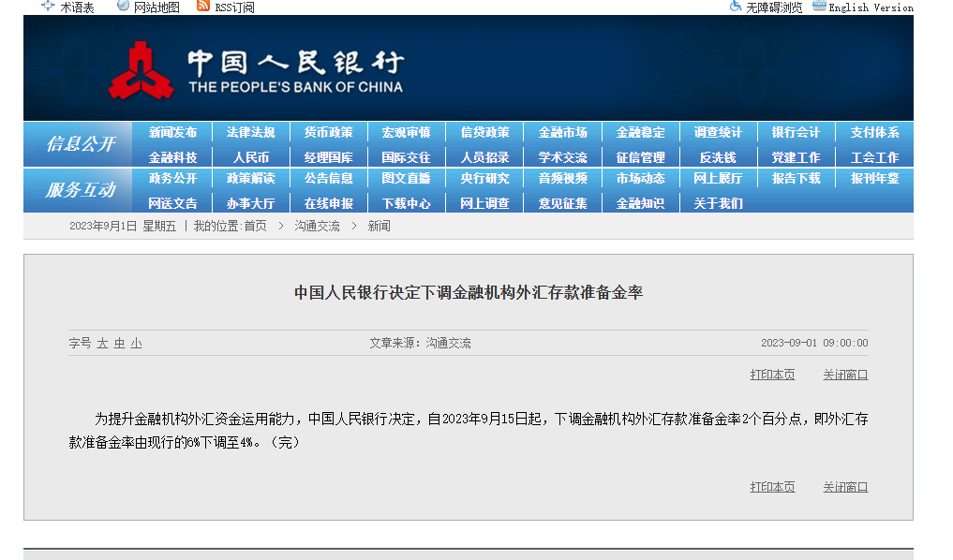
Task: Open the 金融稳定 menu item
Action: pyautogui.click(x=641, y=132)
